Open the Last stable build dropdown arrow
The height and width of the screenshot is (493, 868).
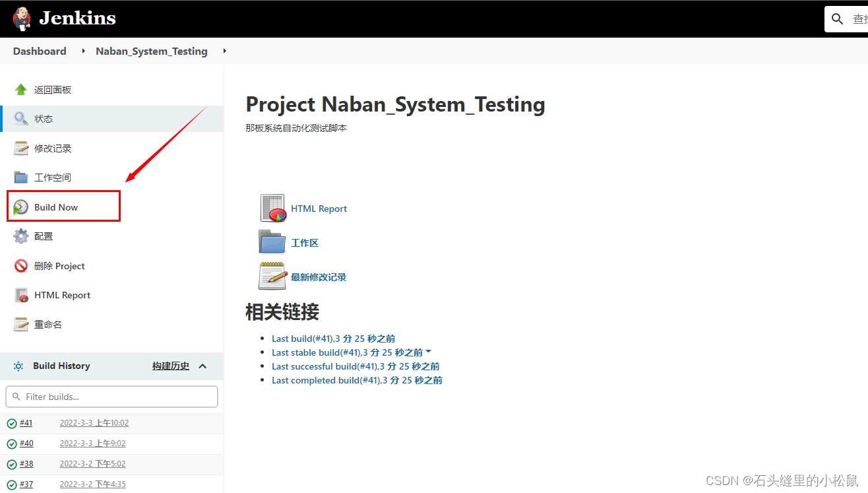tap(428, 352)
